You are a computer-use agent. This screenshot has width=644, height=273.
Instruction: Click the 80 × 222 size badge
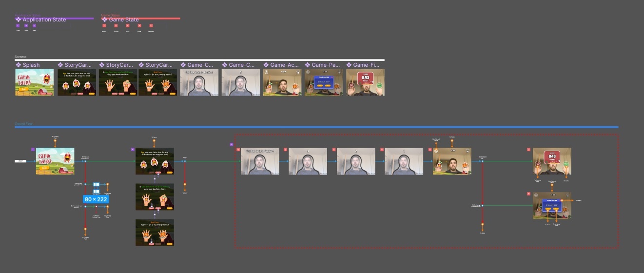tap(96, 199)
